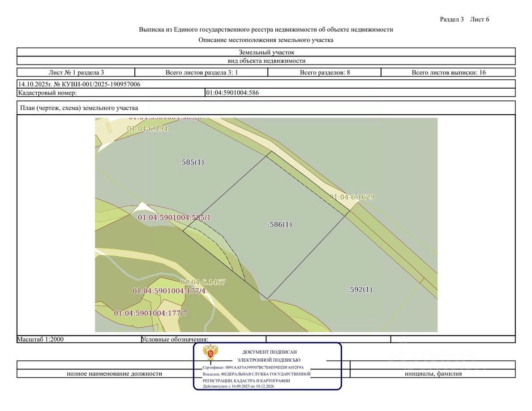Click 'вид объекта недвижимости' row
532x411 pixels.
pyautogui.click(x=266, y=61)
